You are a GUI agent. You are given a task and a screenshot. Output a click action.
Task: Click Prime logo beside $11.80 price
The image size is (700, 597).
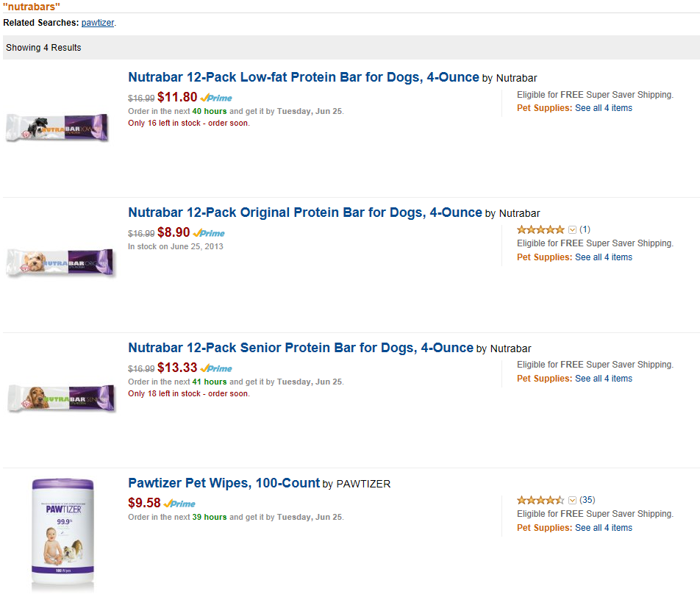(x=216, y=98)
